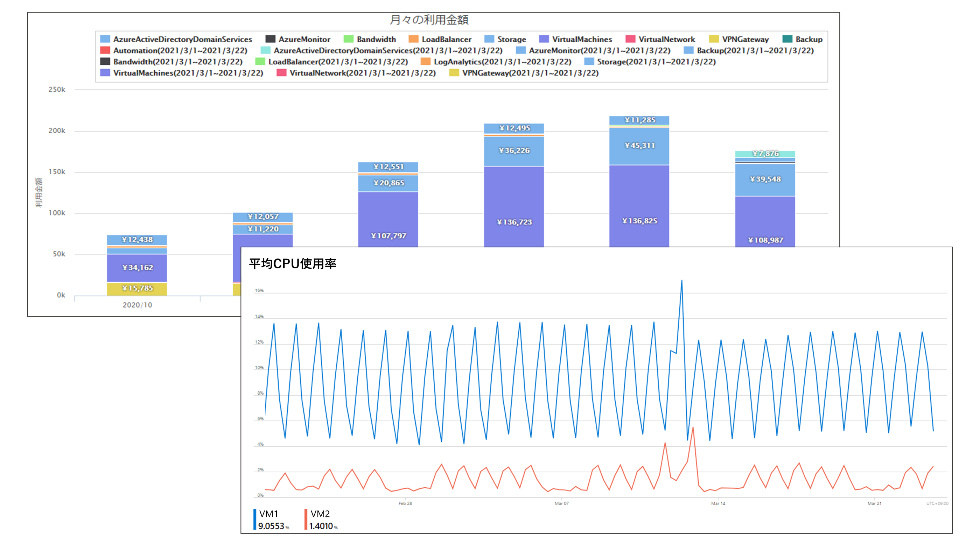Click the AzureActiveDirectoryDomainServices legend icon
The image size is (980, 551).
click(x=105, y=39)
